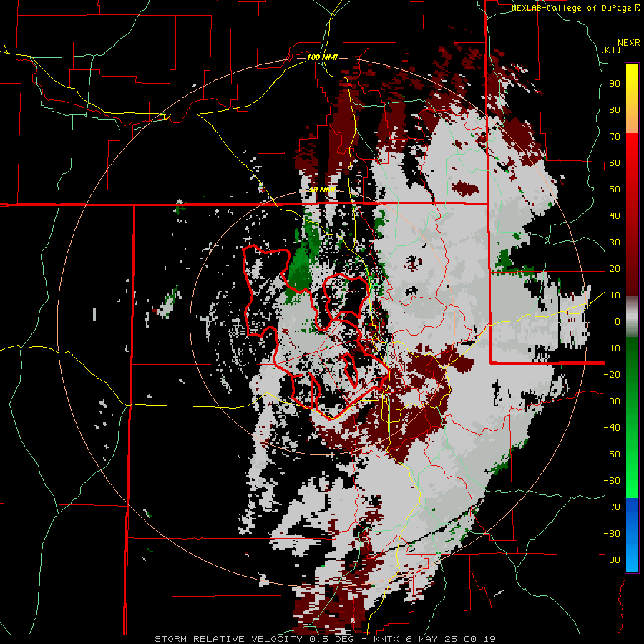Click the 30 value on velocity scale

pos(615,243)
